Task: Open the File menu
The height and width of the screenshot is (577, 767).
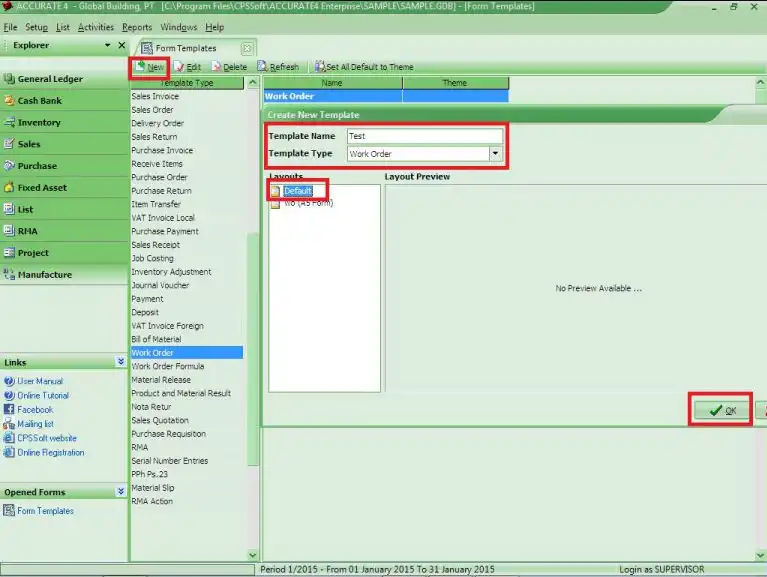Action: click(x=10, y=27)
